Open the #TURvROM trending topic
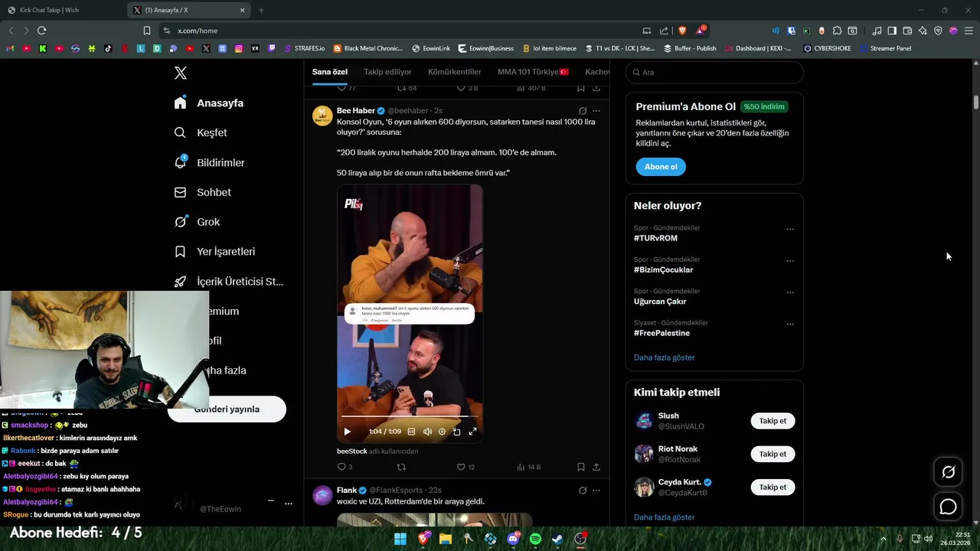Screen dimensions: 980x551 point(655,238)
